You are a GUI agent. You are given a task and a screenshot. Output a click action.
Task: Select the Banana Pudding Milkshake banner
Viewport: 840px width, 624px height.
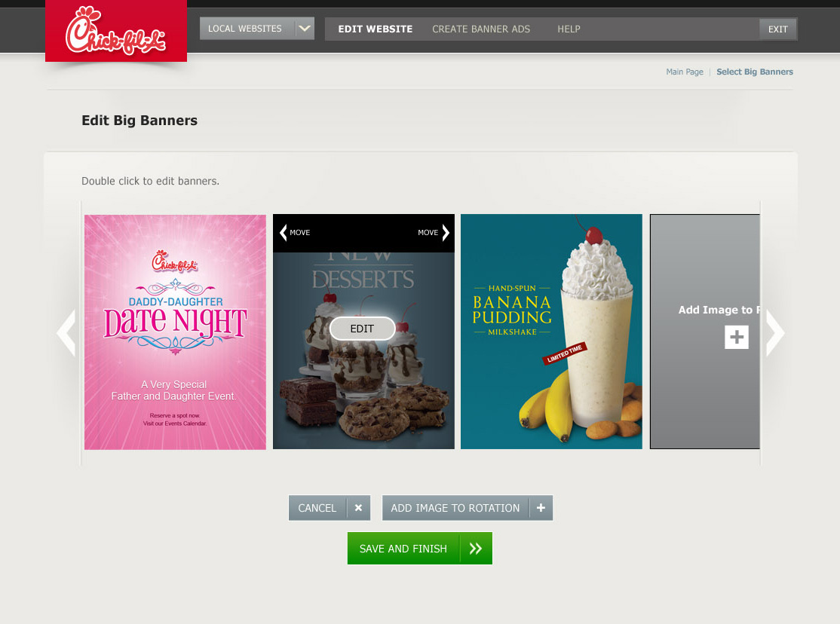(x=551, y=332)
